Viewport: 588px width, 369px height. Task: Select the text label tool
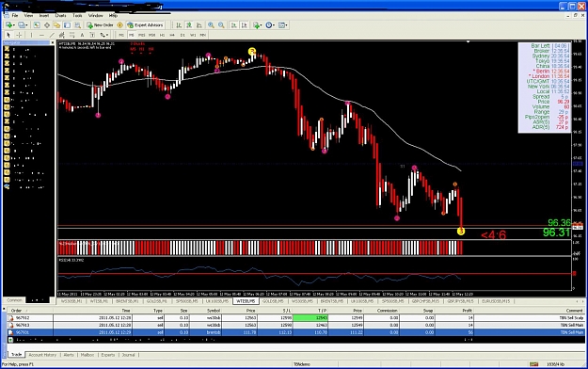pos(92,35)
